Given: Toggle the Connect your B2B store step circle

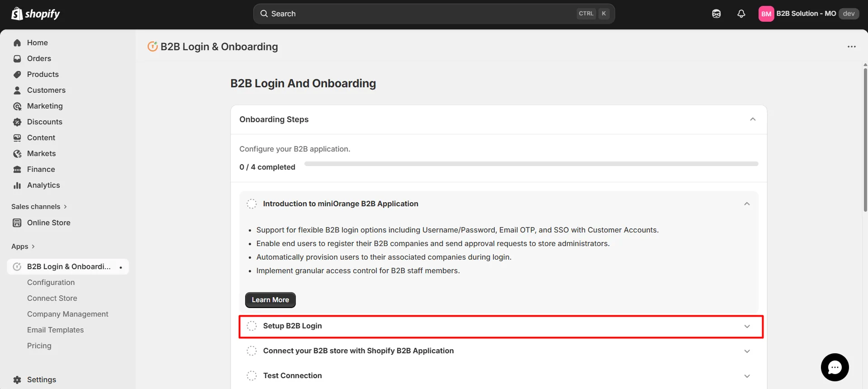Looking at the screenshot, I should point(251,351).
